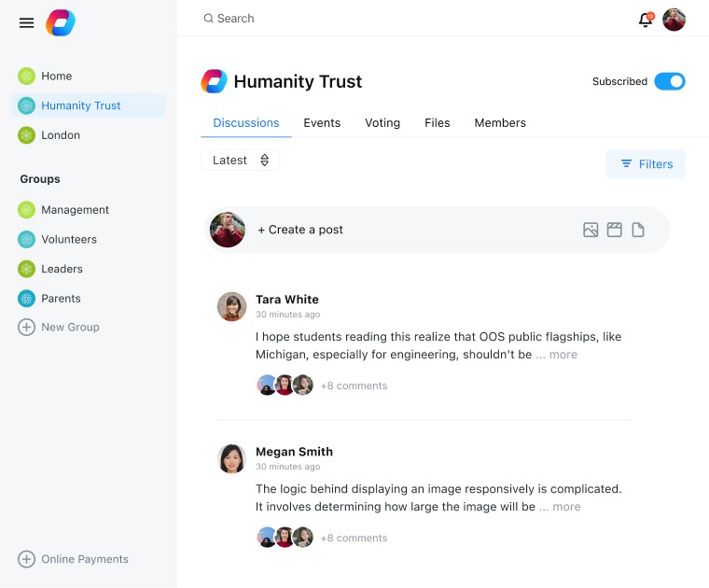Screen dimensions: 709x588
Task: Click commenter avatars on Tara White's post
Action: coord(285,385)
